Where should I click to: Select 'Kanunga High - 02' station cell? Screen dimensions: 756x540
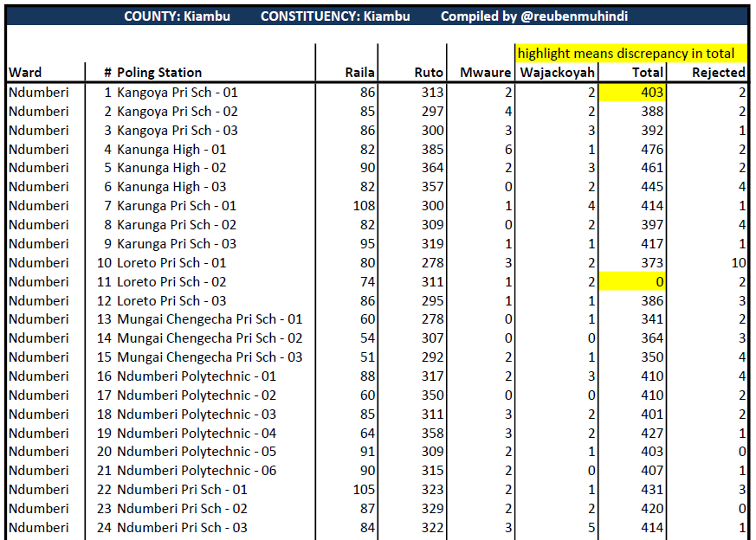pyautogui.click(x=171, y=168)
